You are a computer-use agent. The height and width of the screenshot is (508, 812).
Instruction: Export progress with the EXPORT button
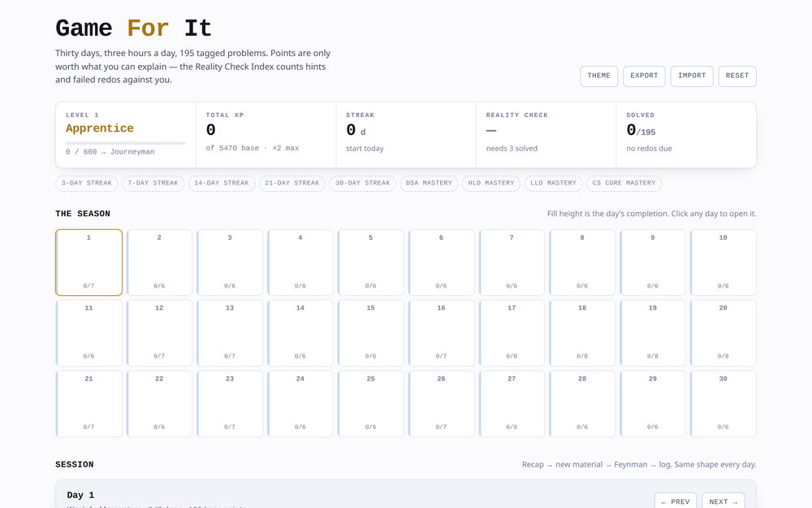[644, 76]
